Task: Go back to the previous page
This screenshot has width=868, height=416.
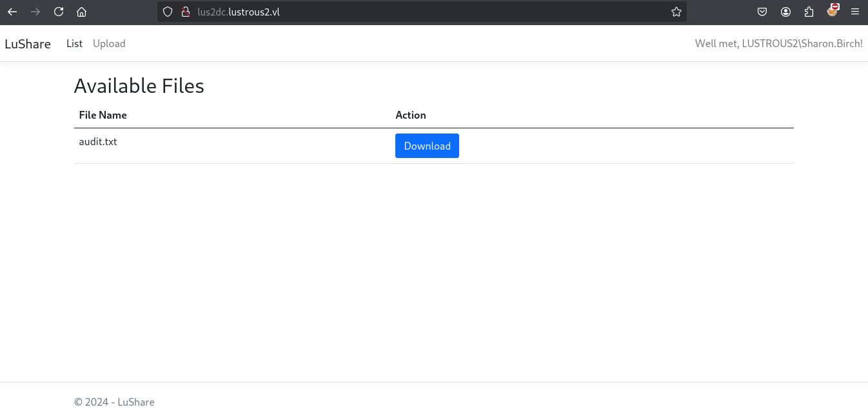Action: [12, 12]
